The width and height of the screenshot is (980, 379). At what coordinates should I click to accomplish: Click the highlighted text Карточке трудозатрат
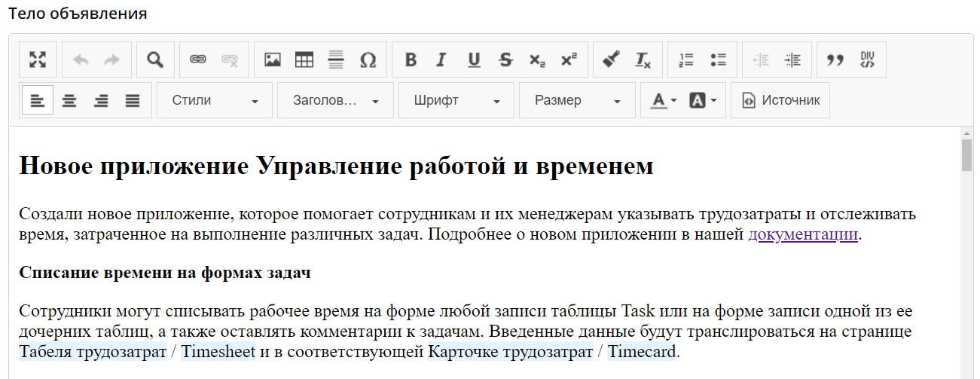click(x=511, y=351)
